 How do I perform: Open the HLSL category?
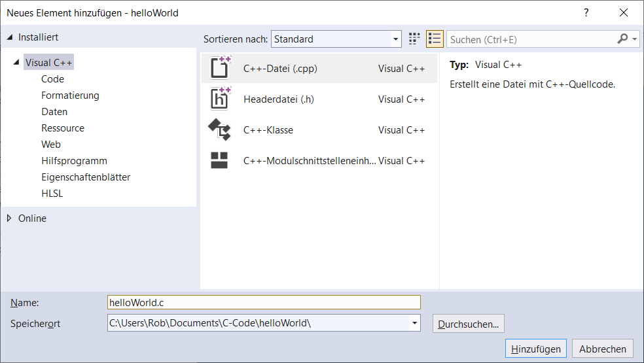click(x=52, y=194)
